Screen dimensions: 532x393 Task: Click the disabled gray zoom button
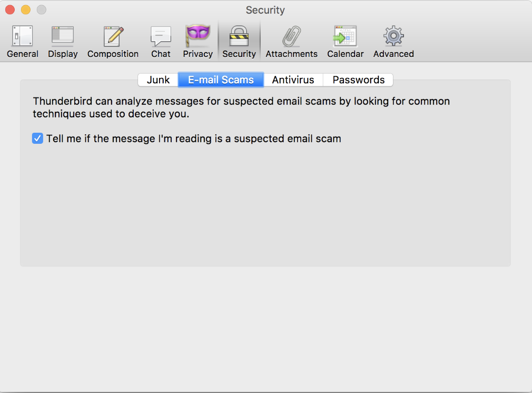pos(41,10)
